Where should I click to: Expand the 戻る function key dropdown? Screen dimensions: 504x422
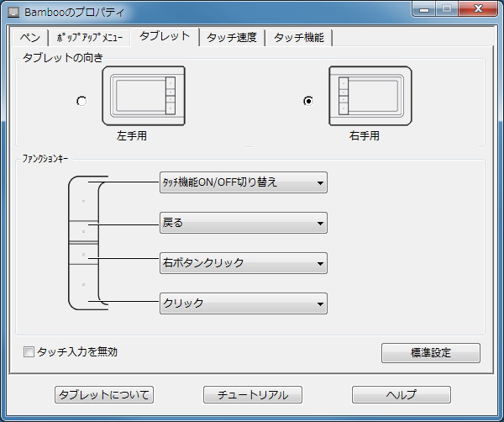tap(244, 223)
